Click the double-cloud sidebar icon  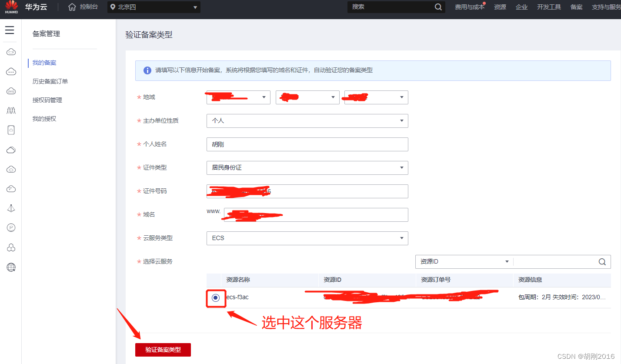tap(11, 150)
